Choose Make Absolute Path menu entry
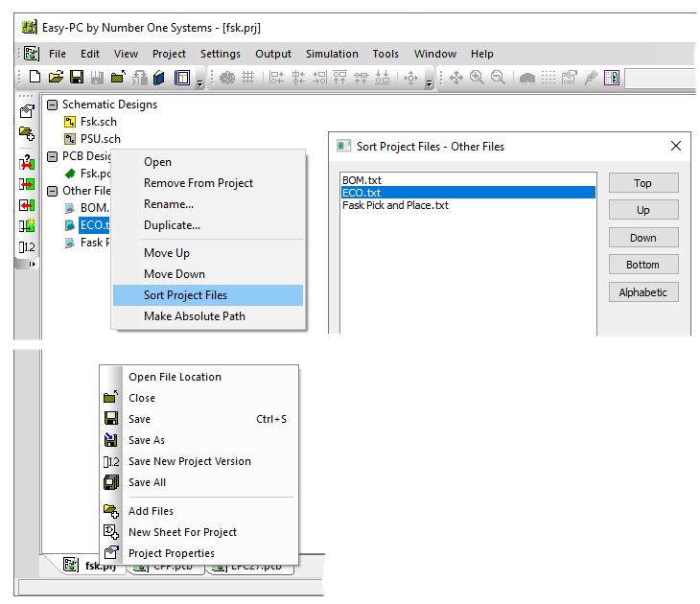 [208, 316]
